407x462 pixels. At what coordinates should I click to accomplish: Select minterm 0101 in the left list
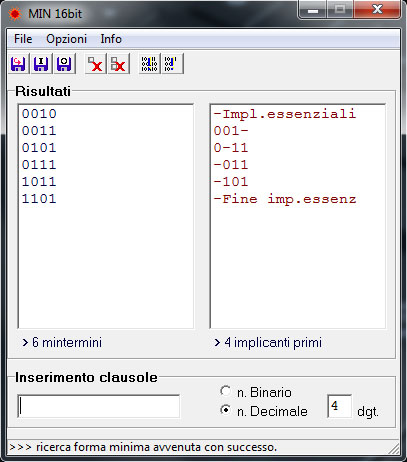pos(39,148)
